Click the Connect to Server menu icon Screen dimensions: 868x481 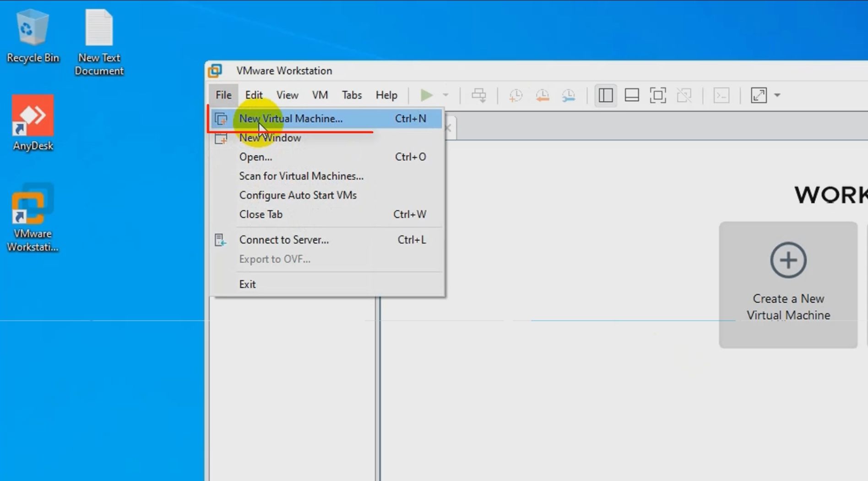coord(220,240)
